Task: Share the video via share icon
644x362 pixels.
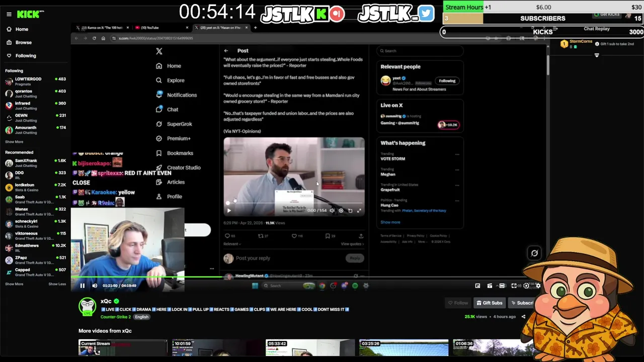Action: tap(523, 317)
